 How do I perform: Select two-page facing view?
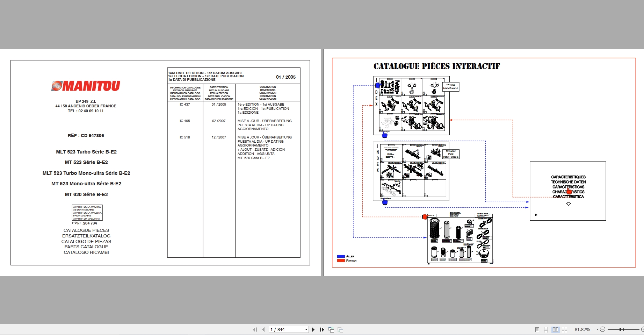coord(555,329)
